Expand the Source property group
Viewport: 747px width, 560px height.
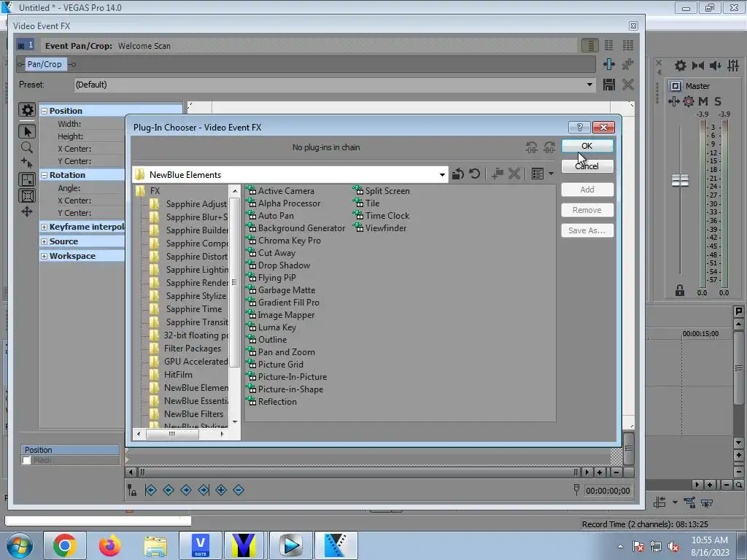click(44, 241)
